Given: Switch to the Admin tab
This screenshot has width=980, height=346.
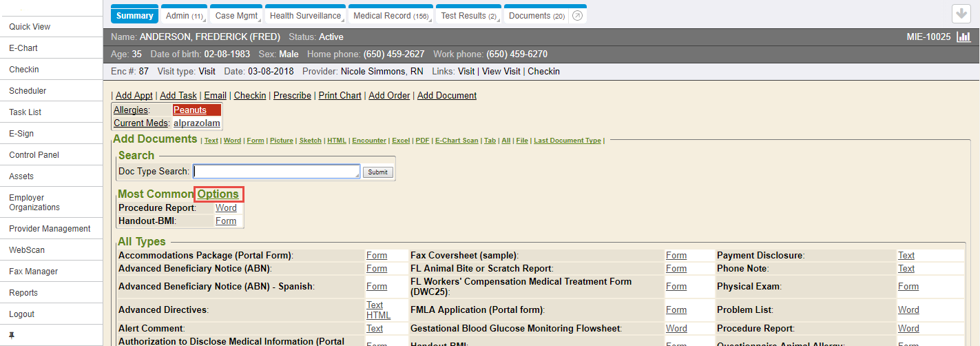Looking at the screenshot, I should pos(185,15).
